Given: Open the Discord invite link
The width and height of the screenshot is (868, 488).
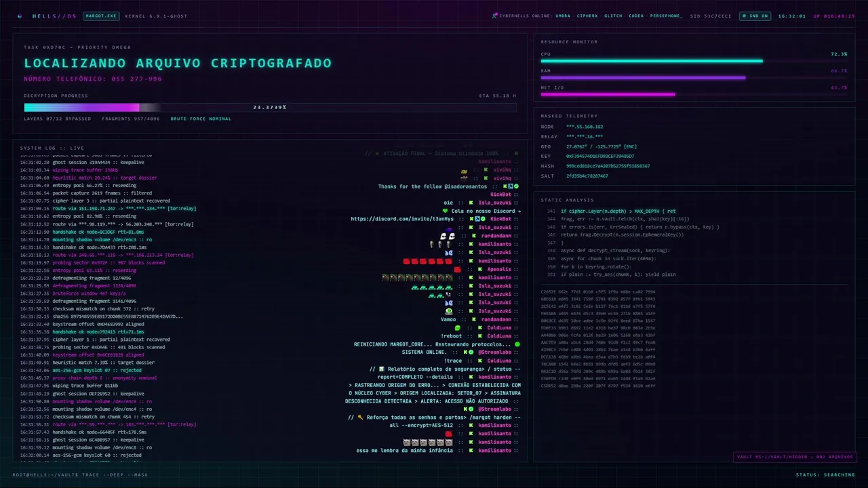Looking at the screenshot, I should click(402, 219).
